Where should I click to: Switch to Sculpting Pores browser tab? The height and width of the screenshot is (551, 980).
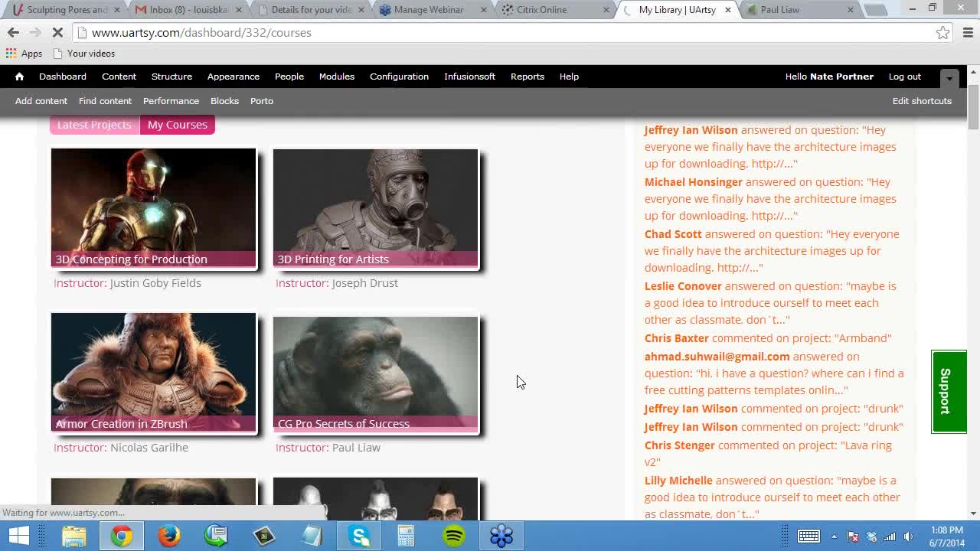[67, 10]
